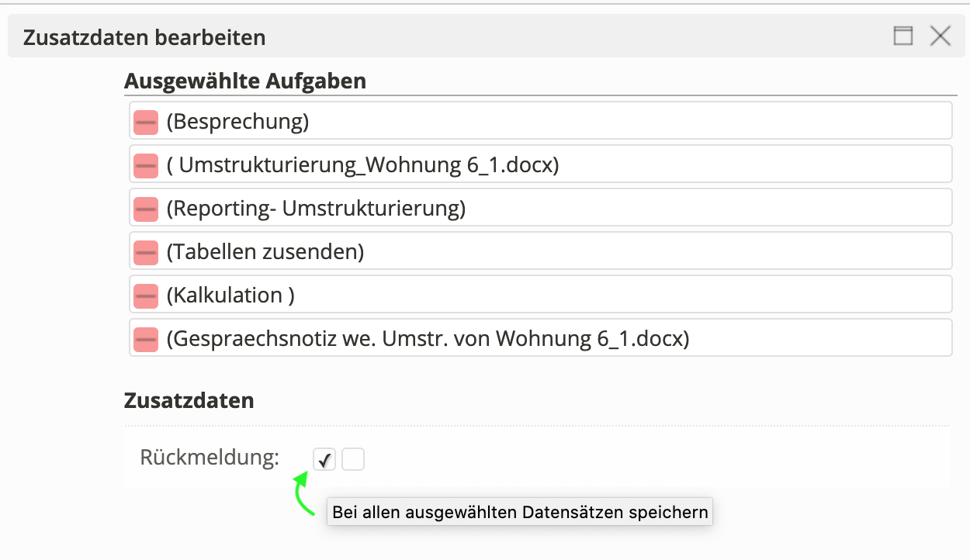Remove Umstrukturierung_Wohnung 6_1.docx from the list

pyautogui.click(x=146, y=165)
